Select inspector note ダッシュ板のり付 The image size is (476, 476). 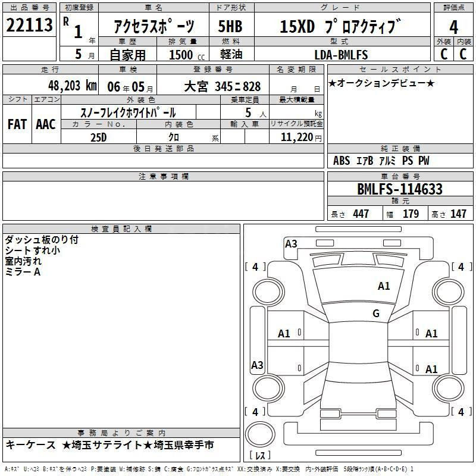click(x=42, y=240)
